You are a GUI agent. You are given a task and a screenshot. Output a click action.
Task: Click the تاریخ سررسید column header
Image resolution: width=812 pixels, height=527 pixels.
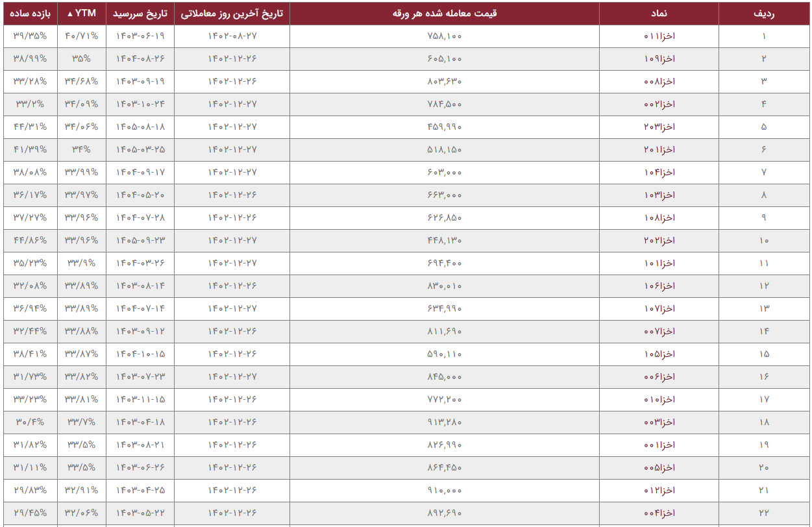(141, 13)
